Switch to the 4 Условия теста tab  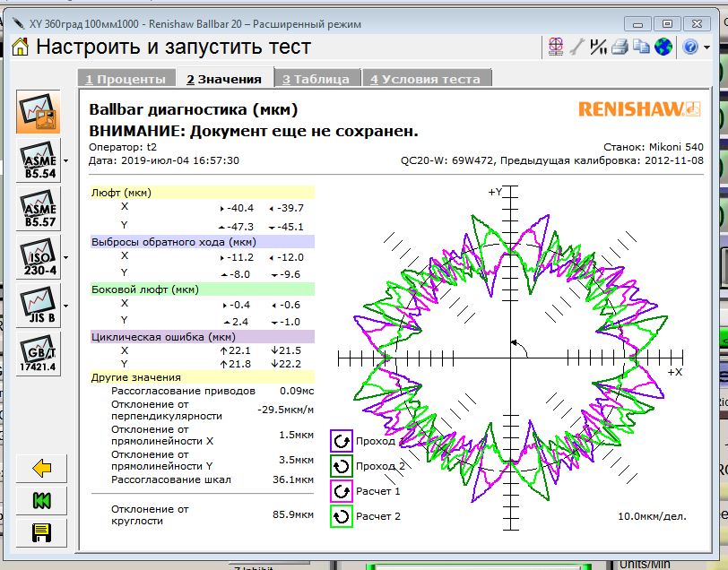tap(426, 79)
